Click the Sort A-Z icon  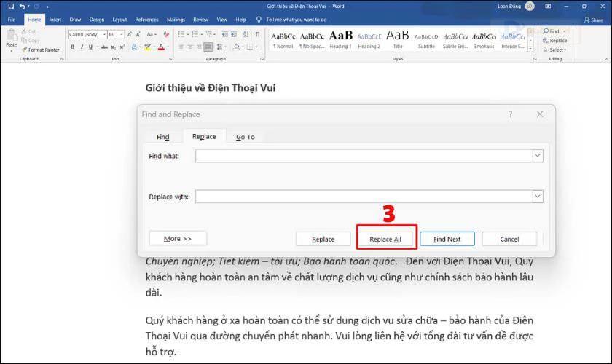click(246, 35)
